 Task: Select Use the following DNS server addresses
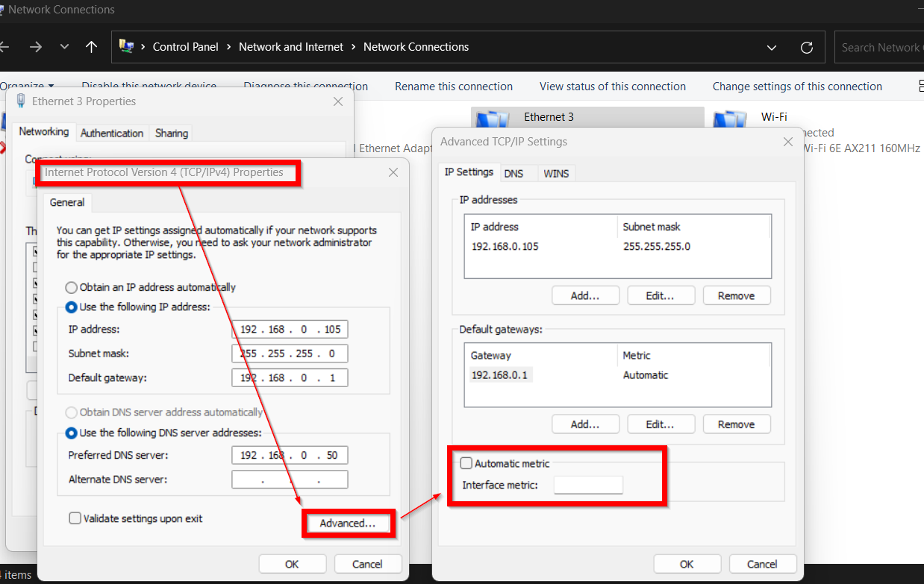(163, 433)
